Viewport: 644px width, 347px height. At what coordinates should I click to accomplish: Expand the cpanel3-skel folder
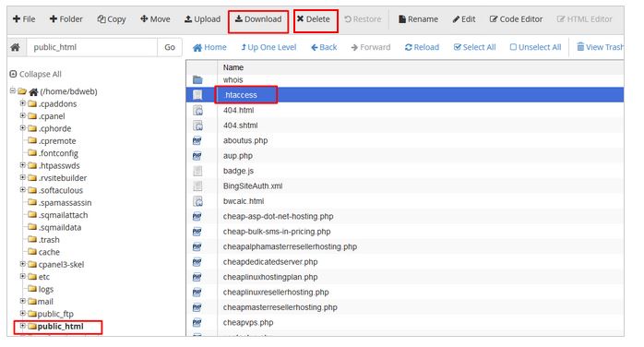click(23, 264)
